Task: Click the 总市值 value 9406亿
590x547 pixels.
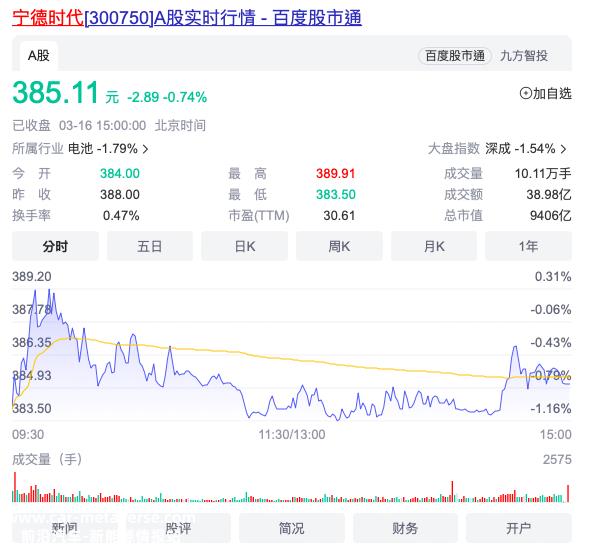Action: 550,216
